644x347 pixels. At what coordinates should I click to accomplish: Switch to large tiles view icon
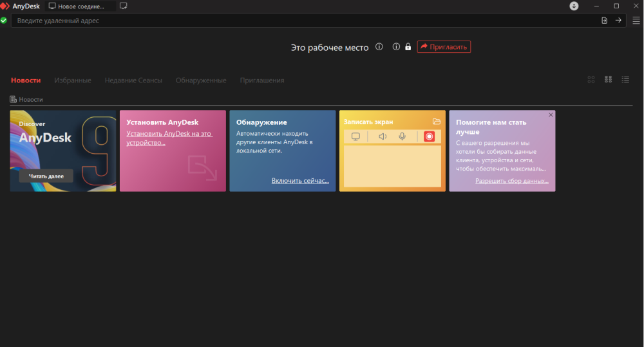coord(591,80)
